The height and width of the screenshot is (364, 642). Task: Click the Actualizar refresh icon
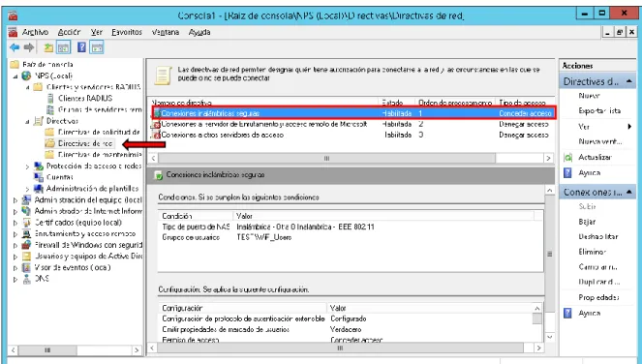click(567, 157)
